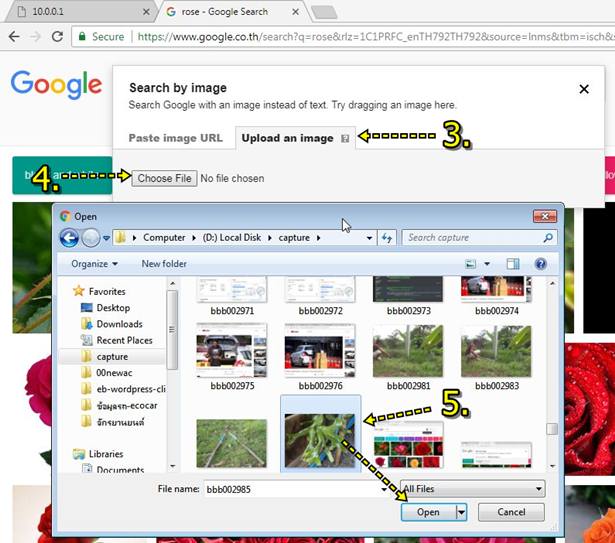Viewport: 615px width, 543px height.
Task: Select Downloads in navigation pane
Action: (112, 324)
